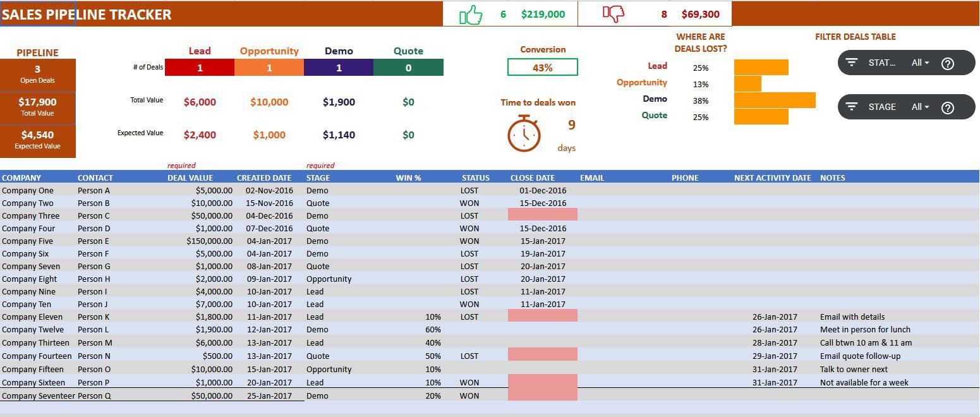
Task: Click the red thumbs-down lost deals icon
Action: pos(614,13)
